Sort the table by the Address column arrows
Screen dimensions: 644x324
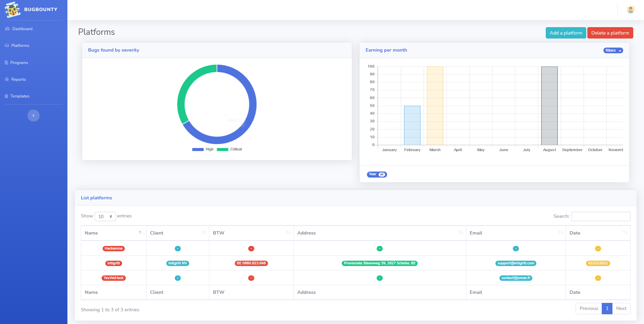pos(461,233)
